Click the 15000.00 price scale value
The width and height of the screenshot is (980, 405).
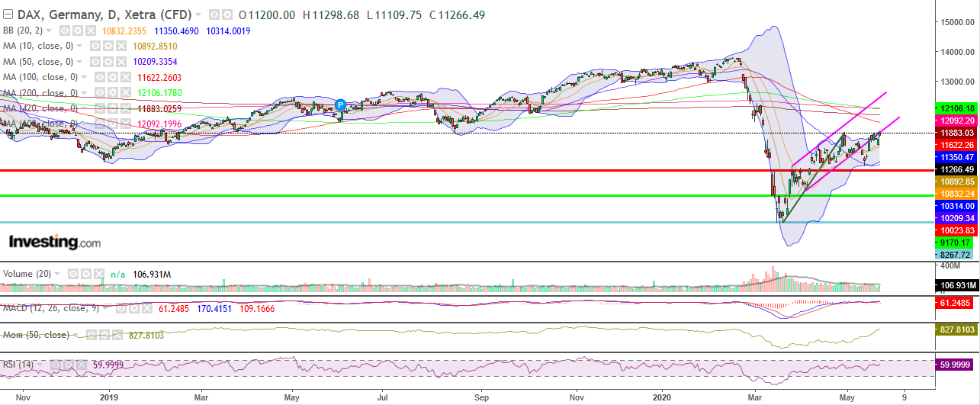(958, 22)
